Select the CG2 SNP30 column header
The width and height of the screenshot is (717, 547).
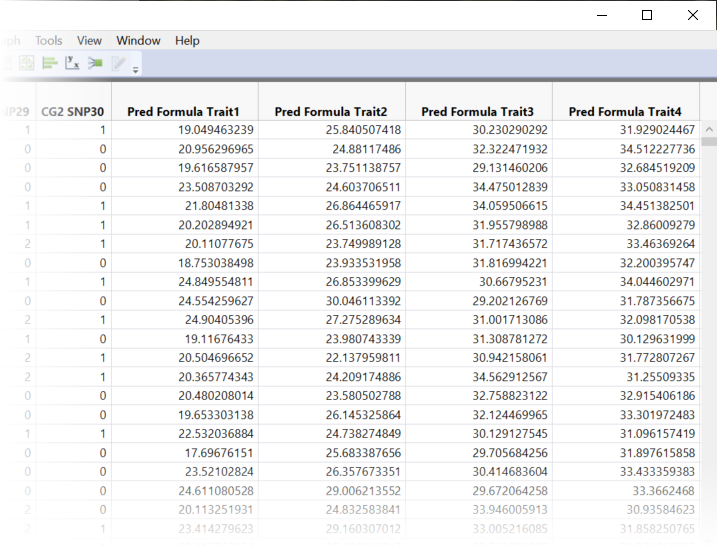point(73,112)
